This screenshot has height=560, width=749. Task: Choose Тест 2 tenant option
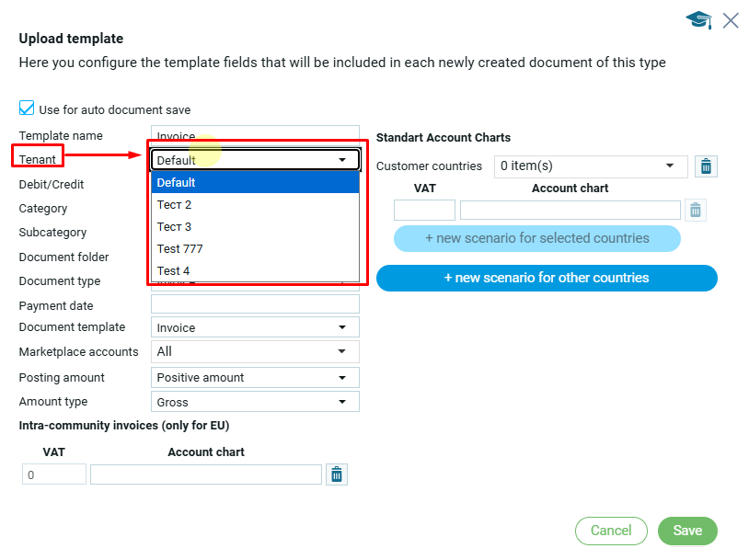tap(255, 204)
